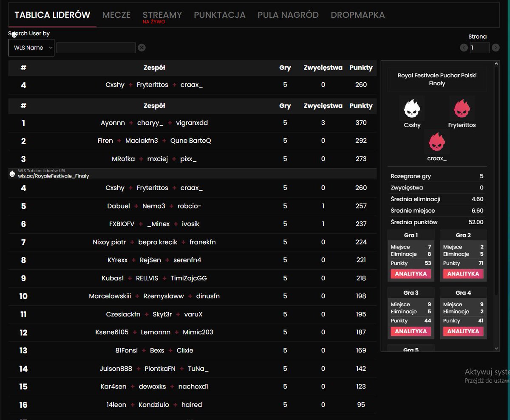Select the Nixoy piotr team row
Viewport: 510px width, 420px height.
[192, 242]
